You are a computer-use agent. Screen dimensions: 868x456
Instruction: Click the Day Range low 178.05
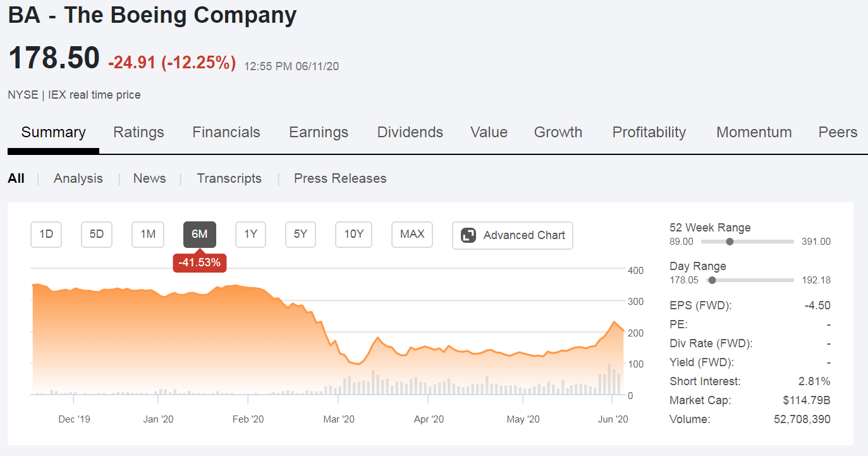tap(685, 280)
